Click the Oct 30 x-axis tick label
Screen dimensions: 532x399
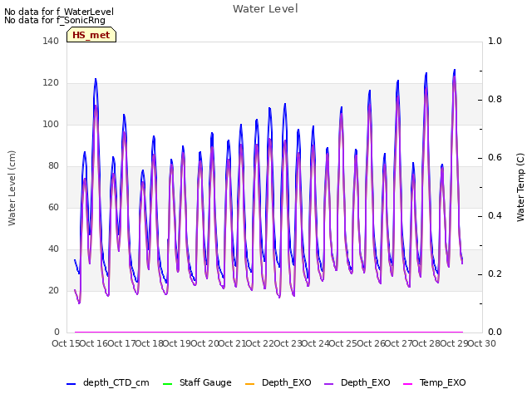pos(482,343)
